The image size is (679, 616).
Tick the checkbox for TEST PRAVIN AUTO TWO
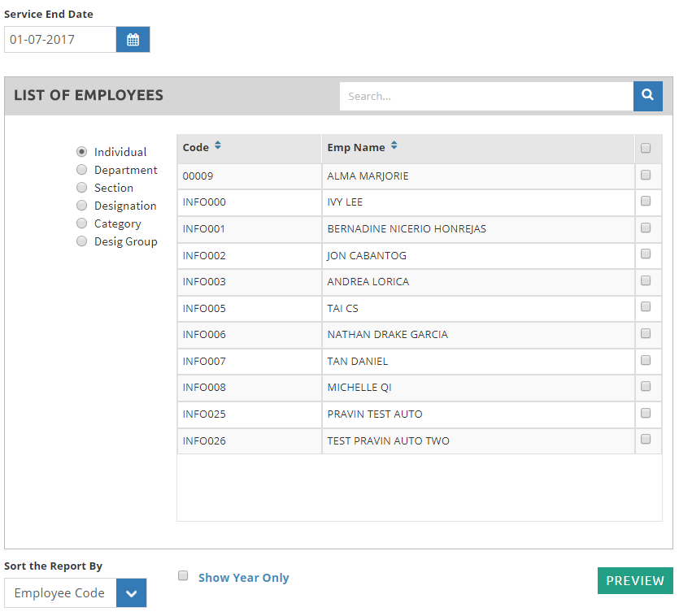[x=646, y=439]
